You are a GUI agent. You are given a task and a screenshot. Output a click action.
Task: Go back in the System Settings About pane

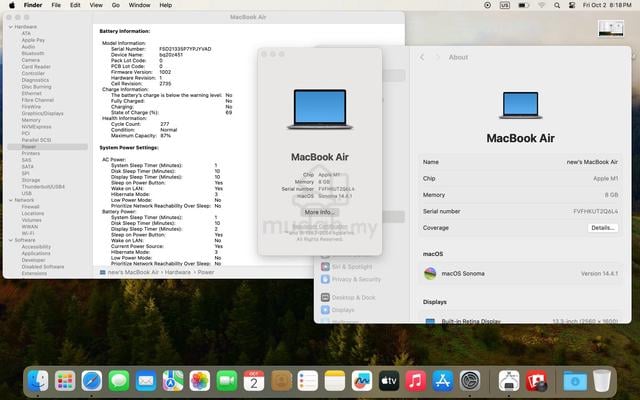point(422,58)
